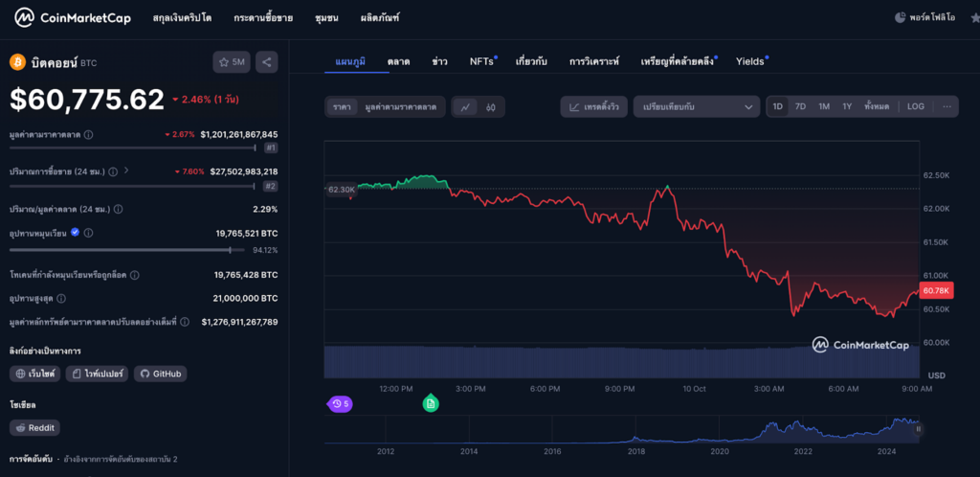Add Bitcoin to watchlist with star button
This screenshot has height=477, width=980.
click(x=232, y=62)
